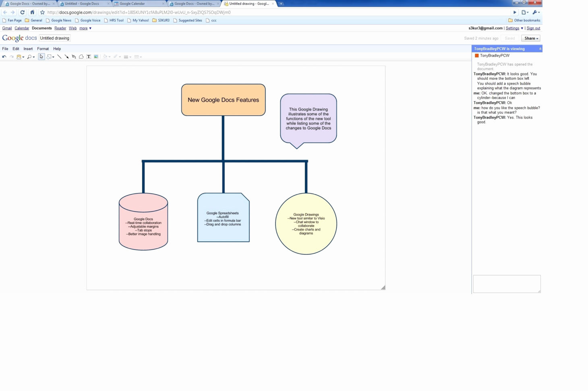Expand the 'more' Google services menu
This screenshot has height=391, width=588.
coord(85,28)
